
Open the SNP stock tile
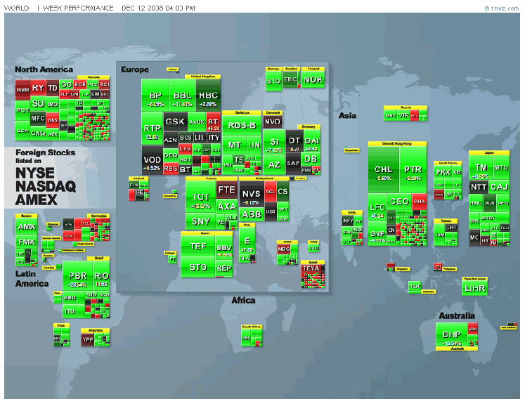377,234
